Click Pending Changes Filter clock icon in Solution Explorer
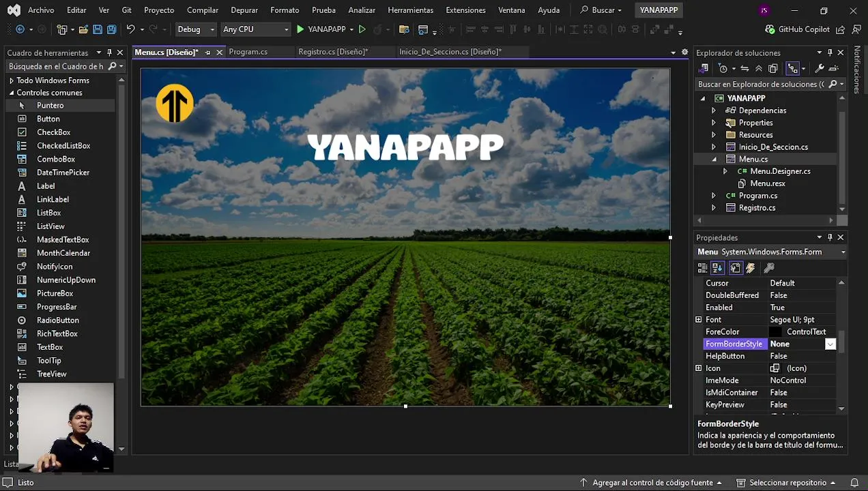 pyautogui.click(x=723, y=68)
